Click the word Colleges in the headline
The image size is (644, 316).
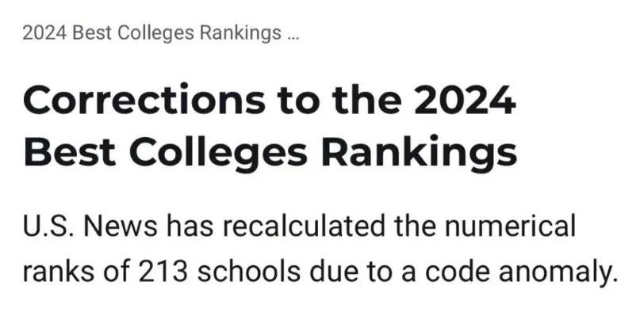[218, 152]
